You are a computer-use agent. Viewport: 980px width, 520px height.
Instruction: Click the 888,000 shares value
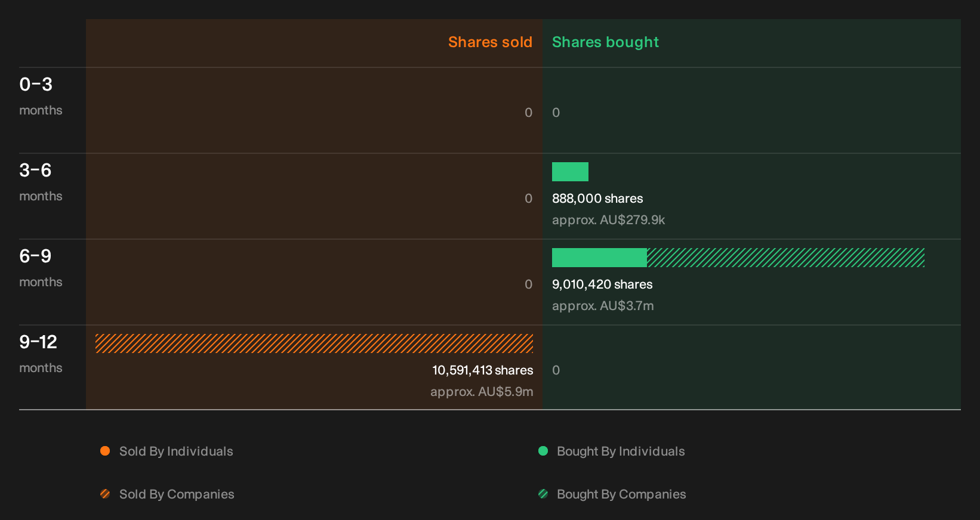[x=597, y=199]
